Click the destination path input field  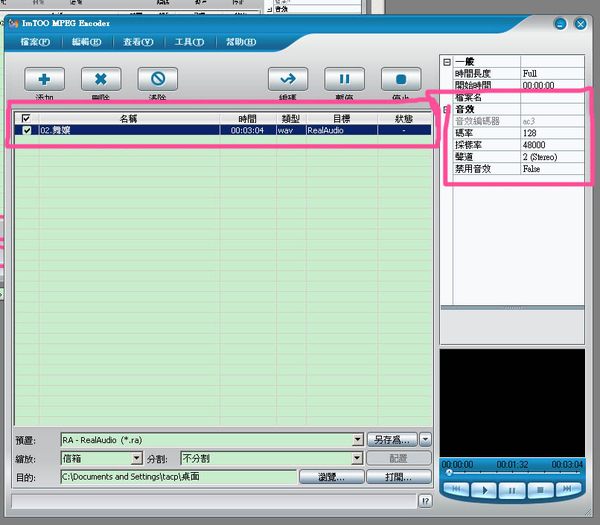click(178, 477)
